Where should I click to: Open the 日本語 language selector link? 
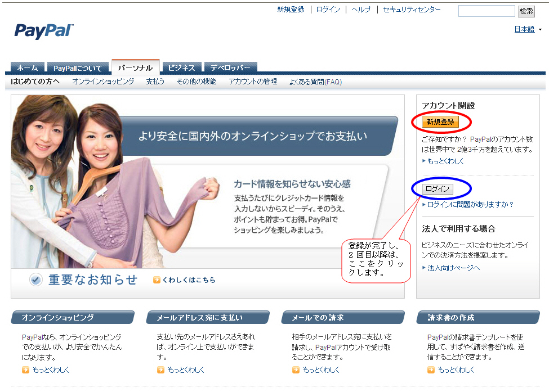coord(524,29)
